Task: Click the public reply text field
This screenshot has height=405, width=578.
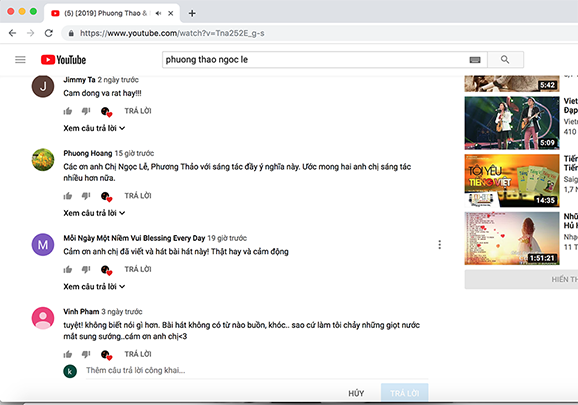Action: click(257, 370)
